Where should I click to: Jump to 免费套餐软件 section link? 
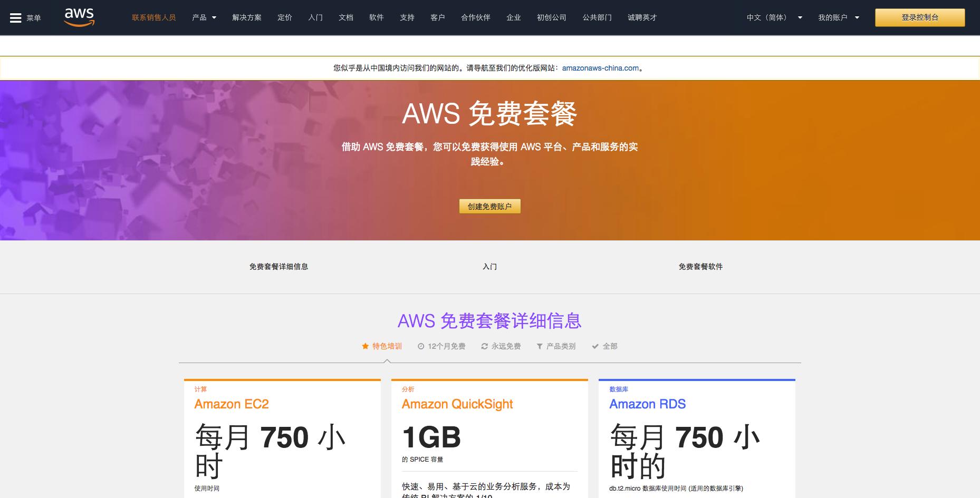click(x=700, y=267)
